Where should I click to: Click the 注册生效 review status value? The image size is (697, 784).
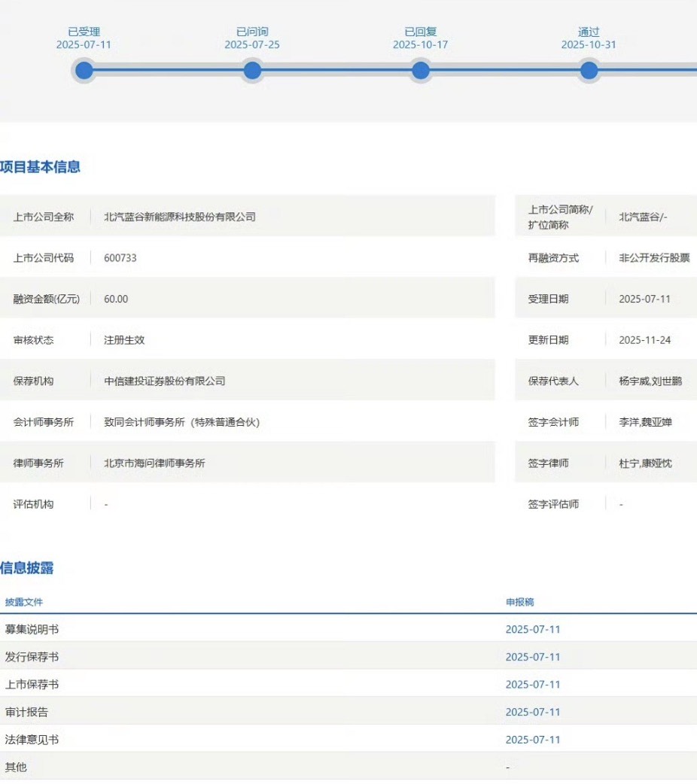click(124, 340)
